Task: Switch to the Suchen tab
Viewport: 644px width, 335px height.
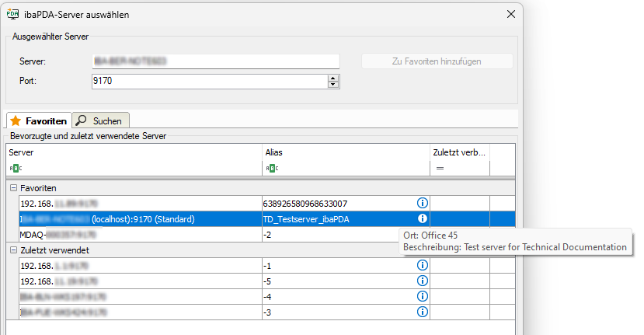Action: pyautogui.click(x=100, y=121)
